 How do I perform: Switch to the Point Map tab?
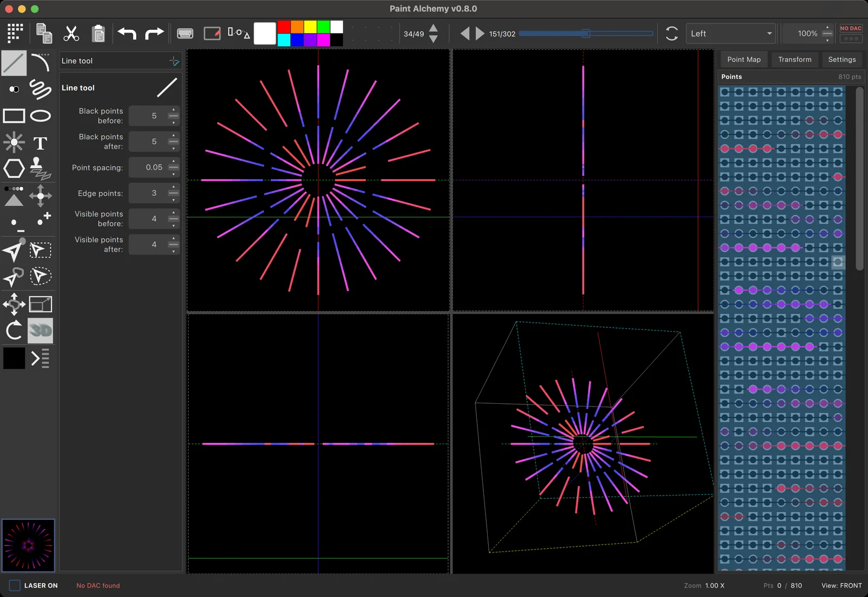(744, 60)
